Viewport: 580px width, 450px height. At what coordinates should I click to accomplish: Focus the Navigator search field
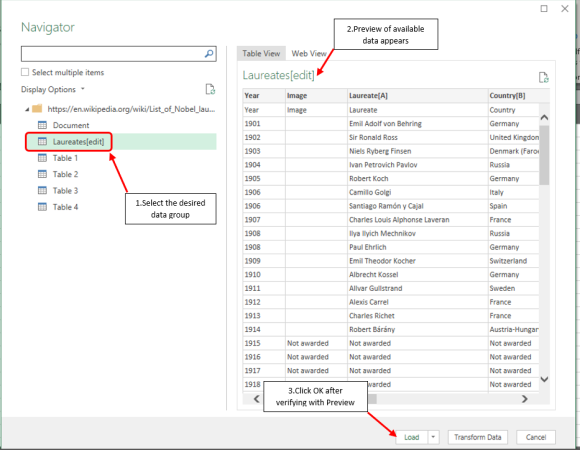tap(119, 54)
